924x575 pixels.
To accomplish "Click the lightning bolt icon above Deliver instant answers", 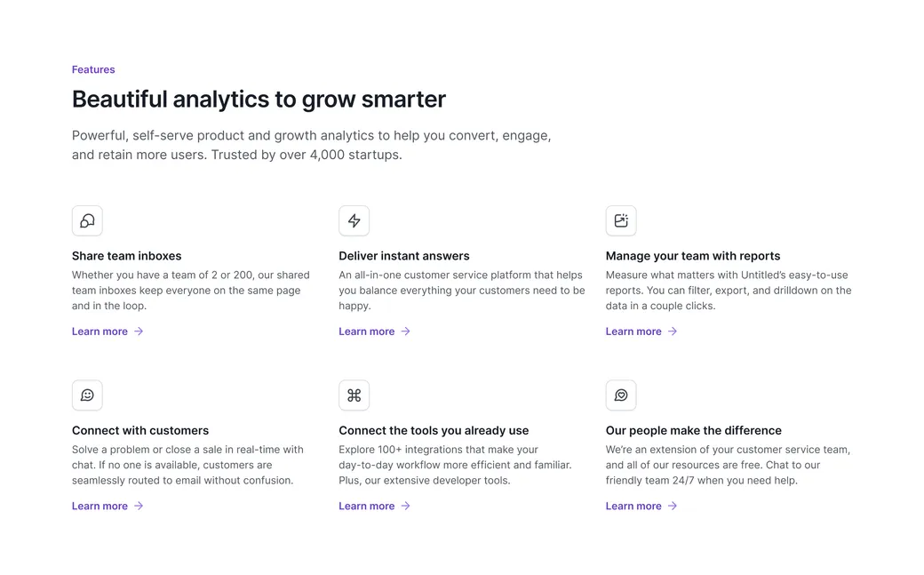I will tap(354, 220).
